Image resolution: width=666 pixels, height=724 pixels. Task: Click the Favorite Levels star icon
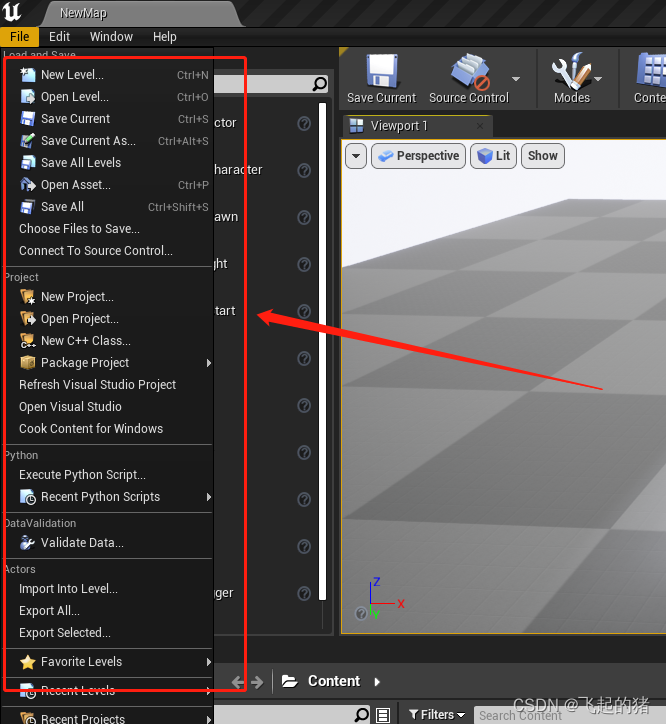pos(28,662)
